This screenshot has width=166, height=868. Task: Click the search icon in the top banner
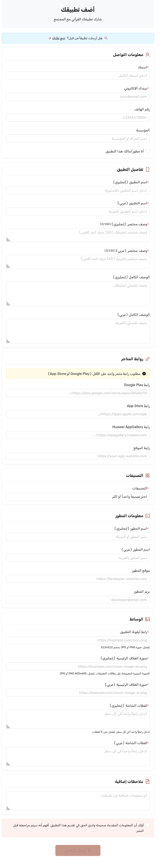(106, 38)
